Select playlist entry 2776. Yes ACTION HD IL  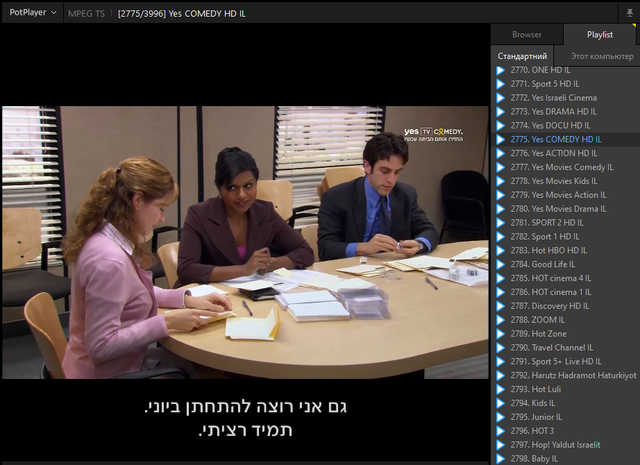(x=566, y=154)
